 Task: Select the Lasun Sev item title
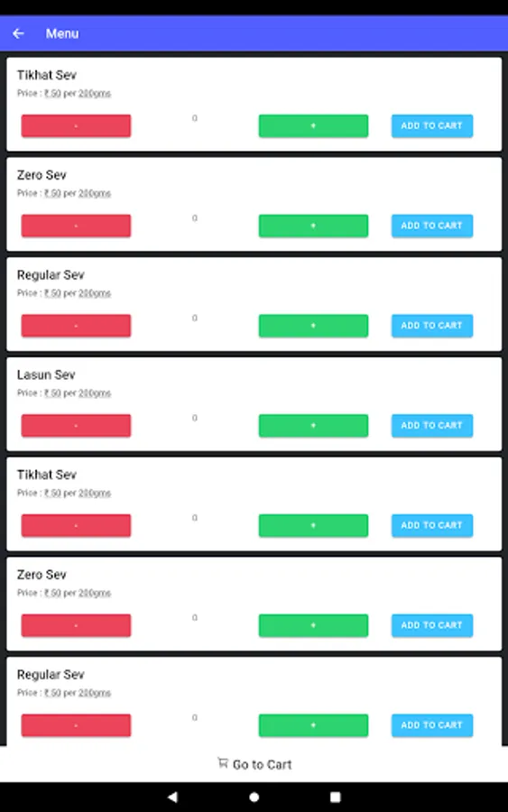(x=46, y=374)
